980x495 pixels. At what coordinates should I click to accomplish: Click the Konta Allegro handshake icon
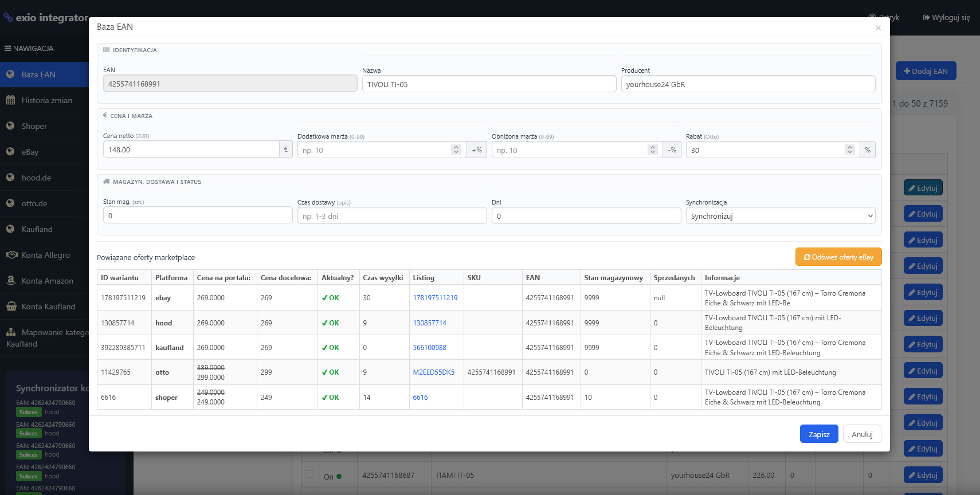tap(11, 255)
